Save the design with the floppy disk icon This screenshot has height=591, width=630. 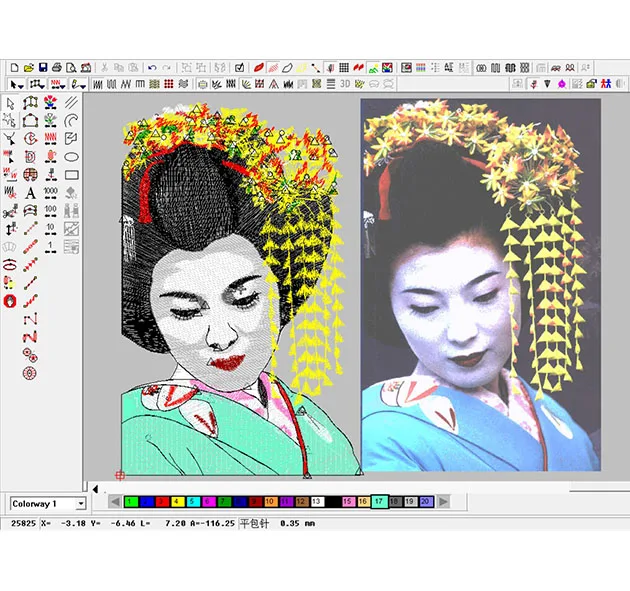tap(43, 67)
